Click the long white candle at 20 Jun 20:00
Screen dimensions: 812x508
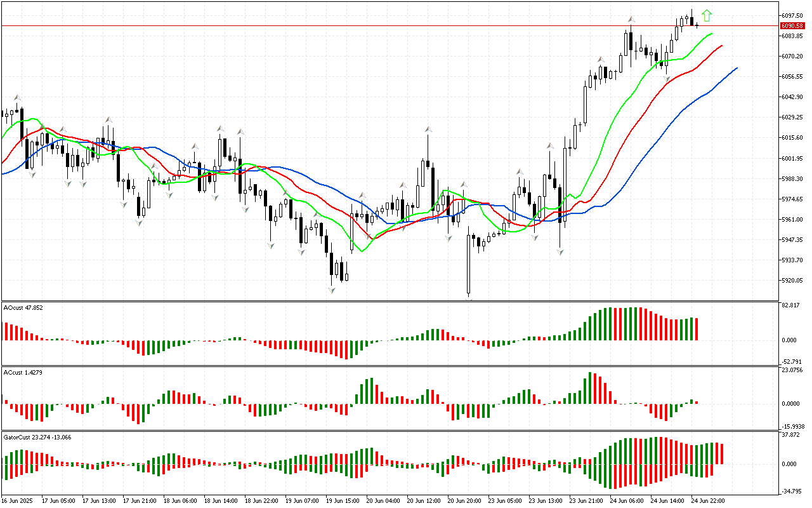click(469, 264)
